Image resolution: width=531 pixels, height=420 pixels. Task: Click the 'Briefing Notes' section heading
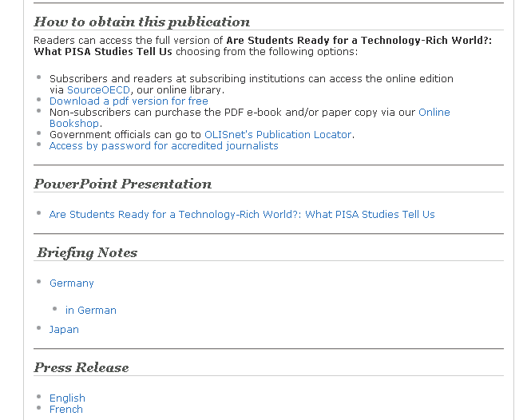click(87, 252)
